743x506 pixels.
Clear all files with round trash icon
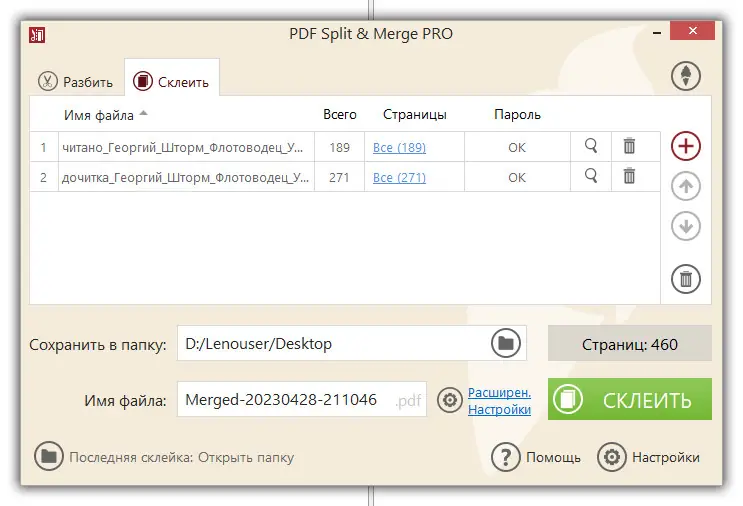pyautogui.click(x=685, y=279)
